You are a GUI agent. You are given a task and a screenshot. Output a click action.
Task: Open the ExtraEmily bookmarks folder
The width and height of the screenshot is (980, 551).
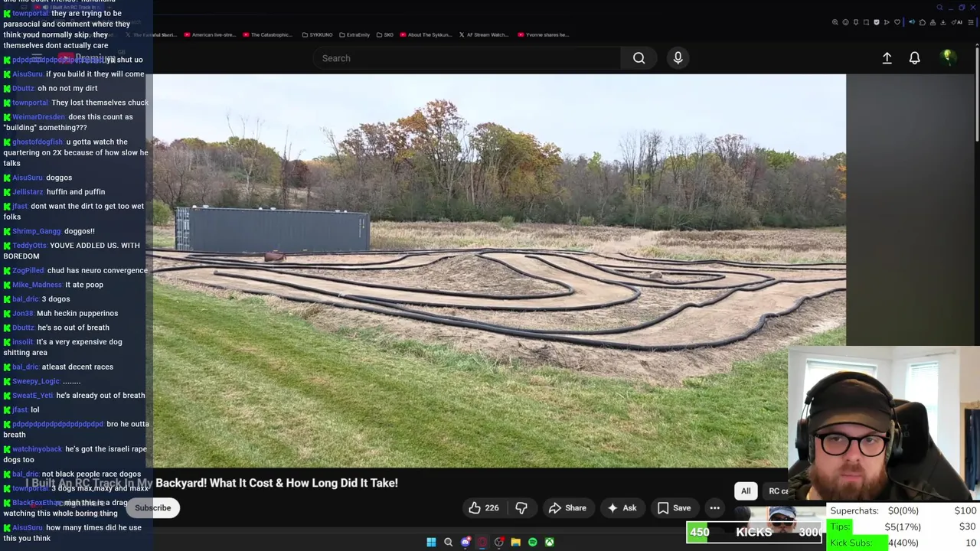click(354, 34)
